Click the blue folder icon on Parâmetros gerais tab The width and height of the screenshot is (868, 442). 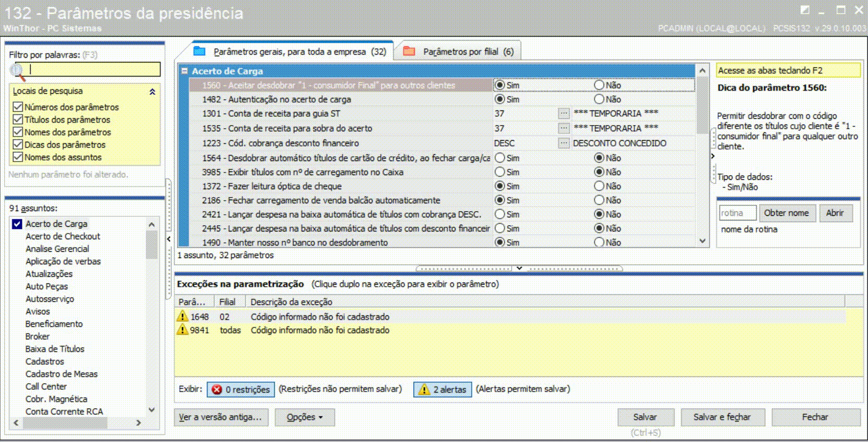[x=199, y=51]
